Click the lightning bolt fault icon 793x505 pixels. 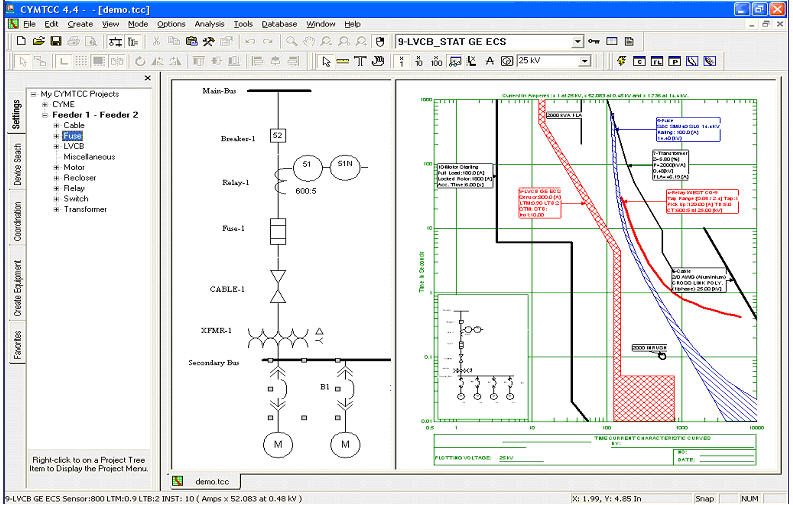click(622, 61)
